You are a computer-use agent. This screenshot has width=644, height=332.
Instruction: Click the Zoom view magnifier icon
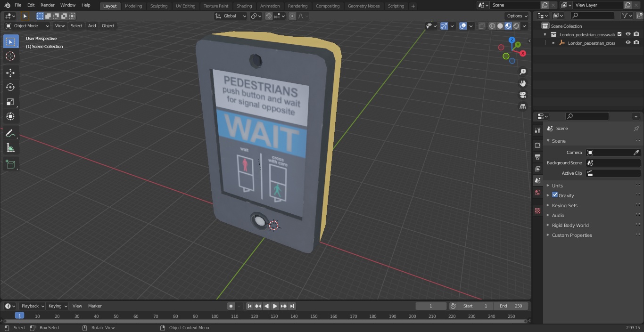[x=522, y=72]
